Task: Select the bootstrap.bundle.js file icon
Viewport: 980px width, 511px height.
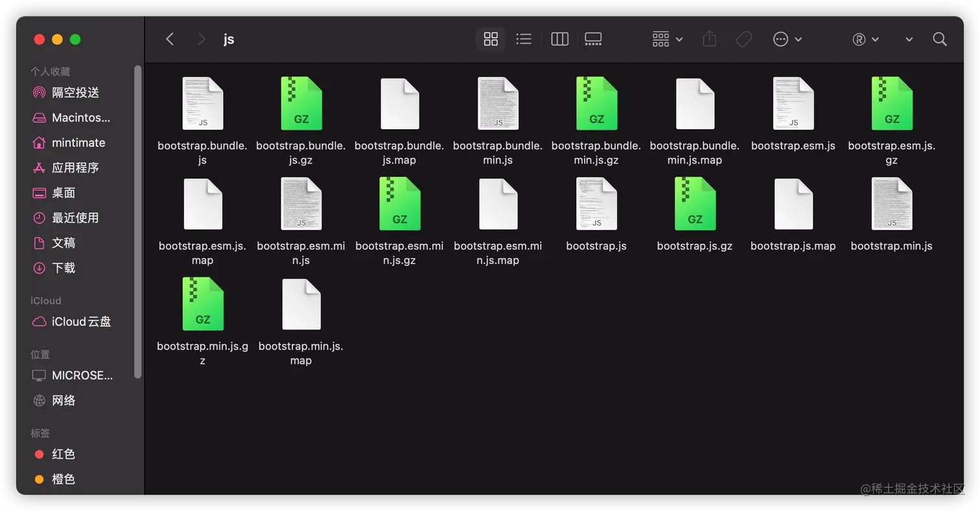Action: point(203,104)
